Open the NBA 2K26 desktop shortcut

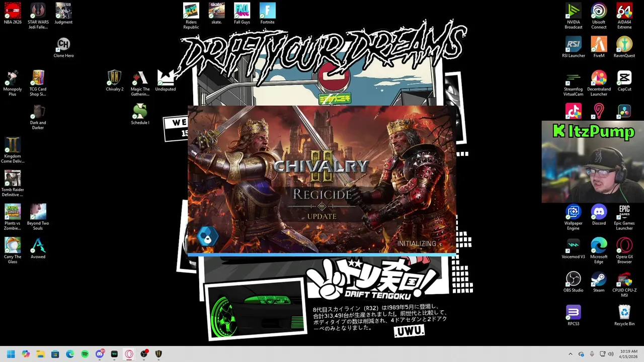(x=13, y=14)
